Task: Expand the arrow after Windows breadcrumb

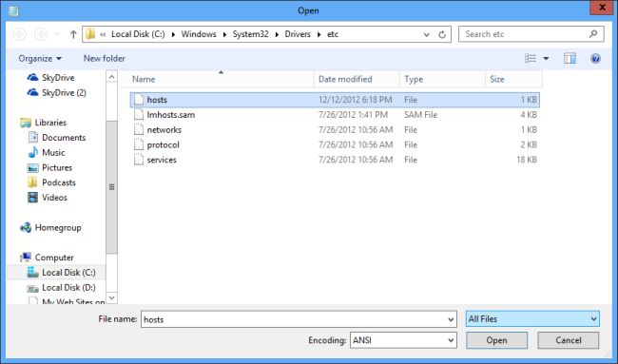Action: tap(224, 34)
